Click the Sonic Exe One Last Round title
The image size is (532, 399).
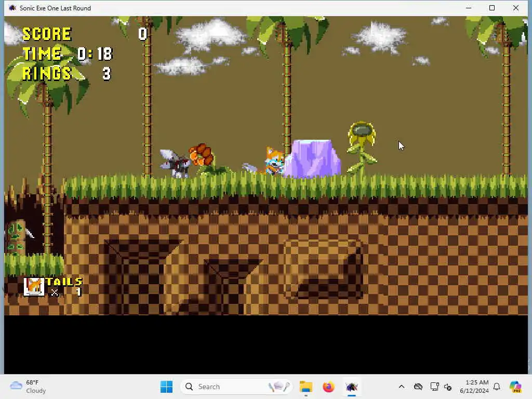point(55,8)
